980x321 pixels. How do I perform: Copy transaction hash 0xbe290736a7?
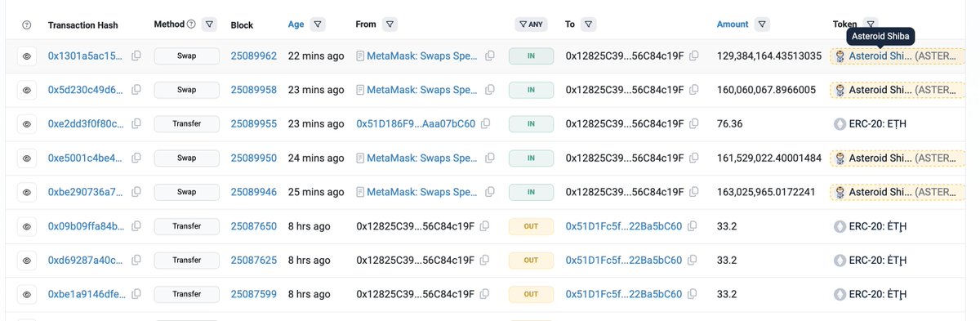pyautogui.click(x=136, y=192)
